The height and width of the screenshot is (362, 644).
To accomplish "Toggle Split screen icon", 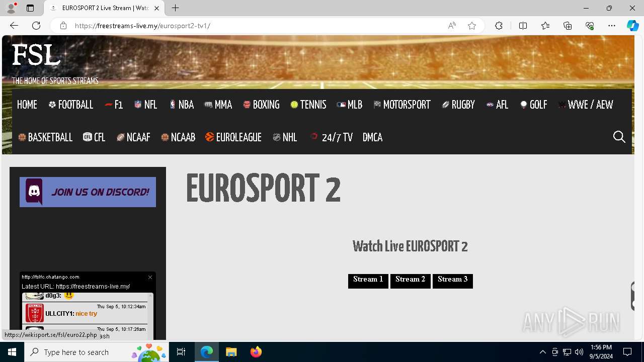I will (523, 26).
